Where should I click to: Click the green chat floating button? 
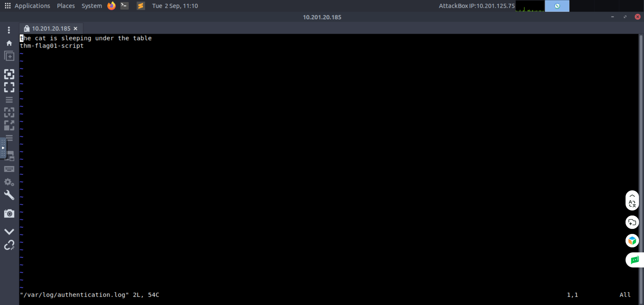click(x=635, y=260)
